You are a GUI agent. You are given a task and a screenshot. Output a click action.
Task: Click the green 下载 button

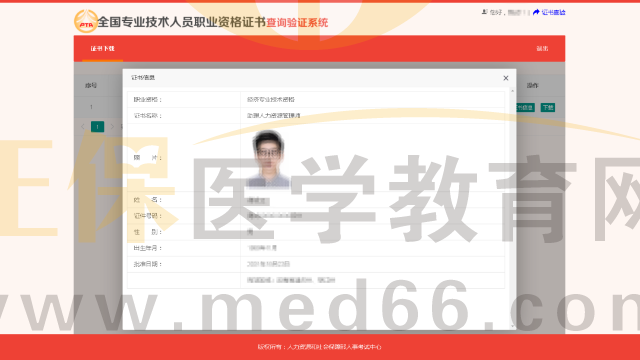[x=548, y=107]
